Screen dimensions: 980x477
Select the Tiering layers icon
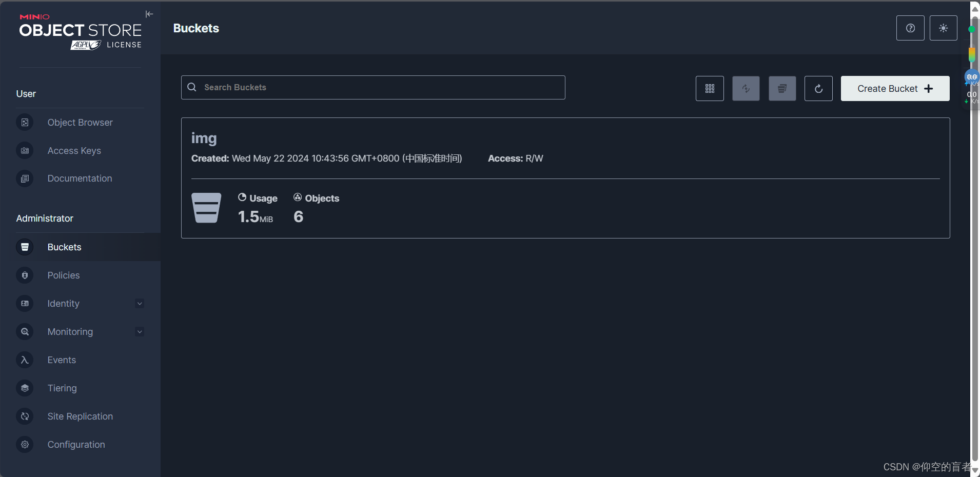tap(25, 388)
